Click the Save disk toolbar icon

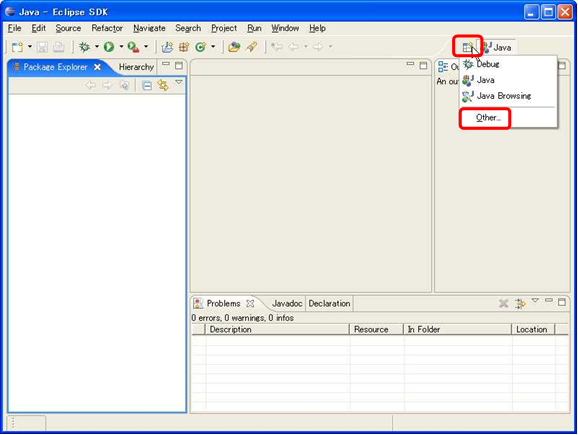tap(42, 47)
